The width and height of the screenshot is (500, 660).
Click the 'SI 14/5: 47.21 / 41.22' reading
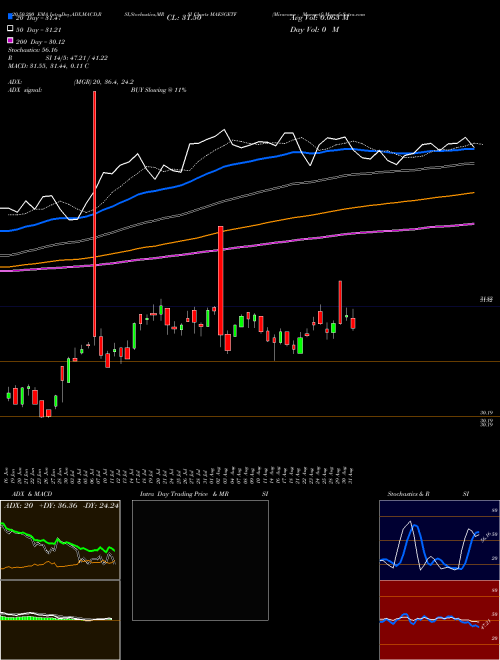77,58
